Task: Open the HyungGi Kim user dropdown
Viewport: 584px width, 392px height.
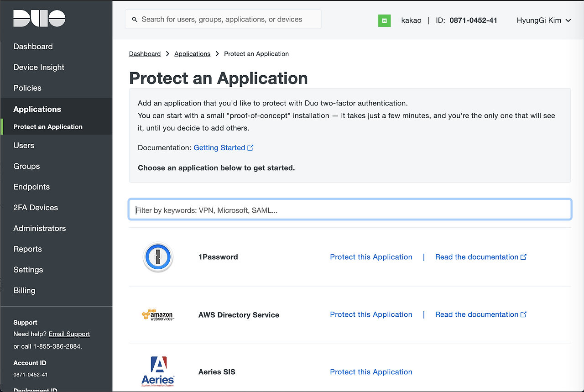Action: (x=543, y=20)
